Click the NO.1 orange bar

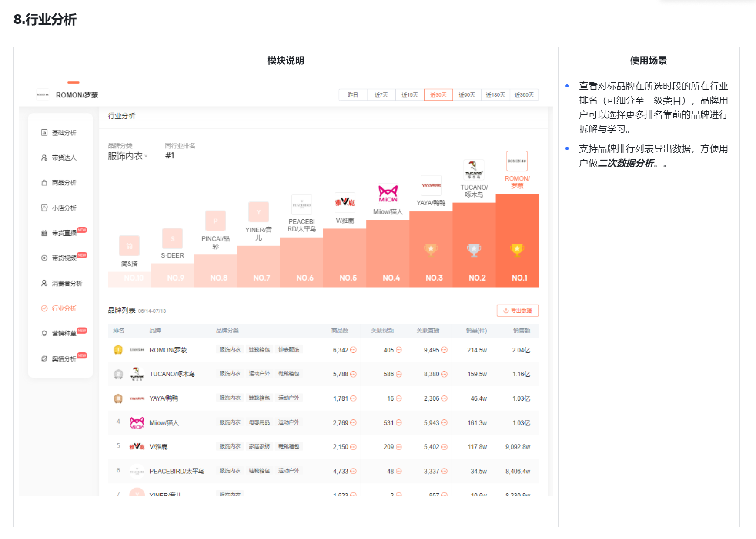tap(517, 240)
